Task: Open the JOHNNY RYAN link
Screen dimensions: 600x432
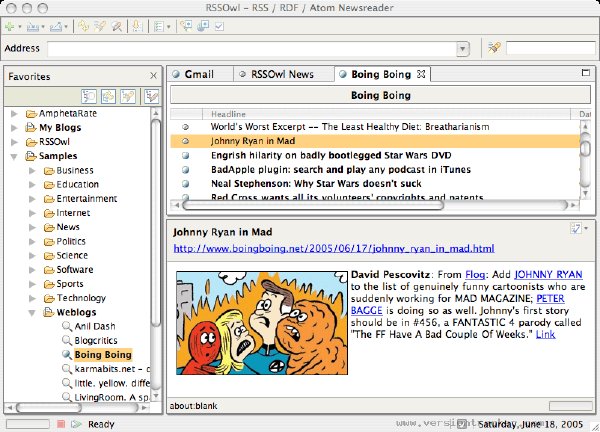Action: [x=548, y=274]
